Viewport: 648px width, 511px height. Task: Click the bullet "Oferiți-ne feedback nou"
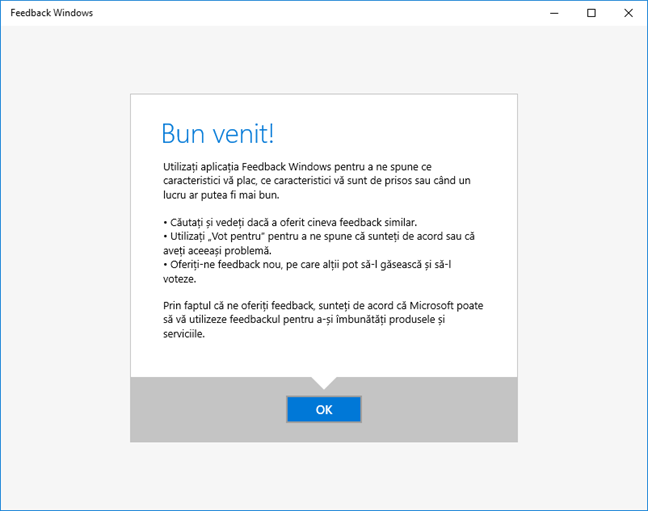(307, 272)
